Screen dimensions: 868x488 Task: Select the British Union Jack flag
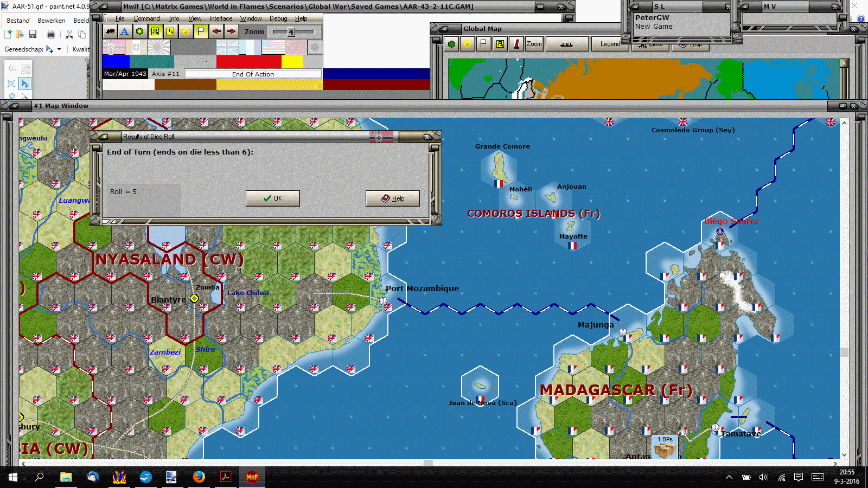coord(227,48)
